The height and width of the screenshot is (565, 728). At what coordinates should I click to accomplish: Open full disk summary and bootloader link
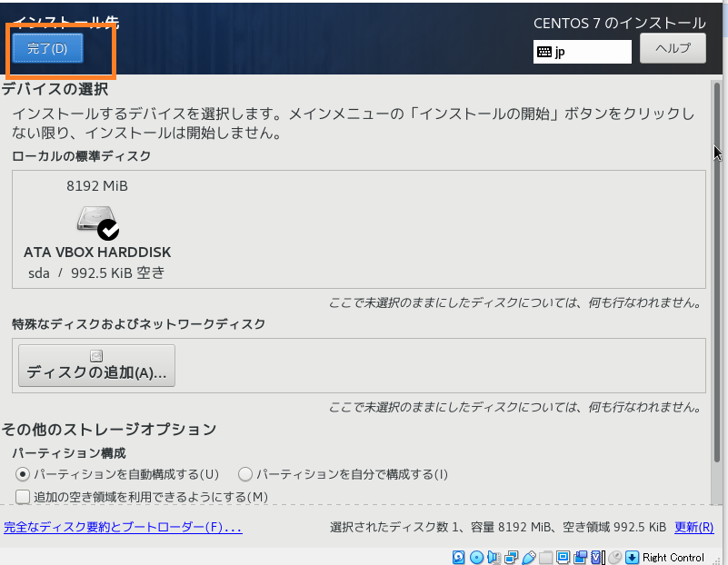pos(123,527)
